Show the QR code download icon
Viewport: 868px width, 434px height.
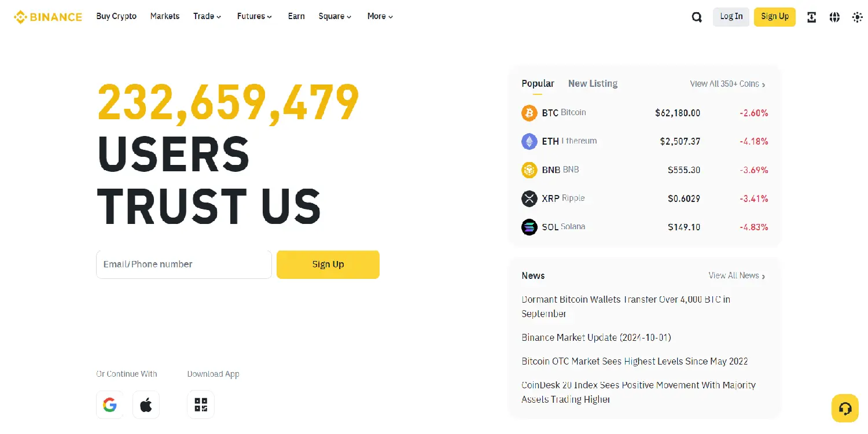(x=201, y=405)
